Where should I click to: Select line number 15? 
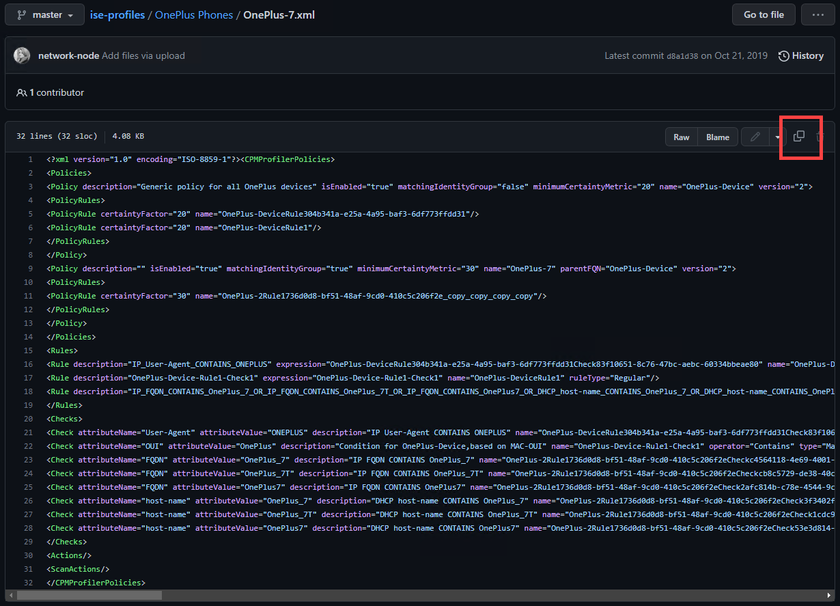(28, 350)
